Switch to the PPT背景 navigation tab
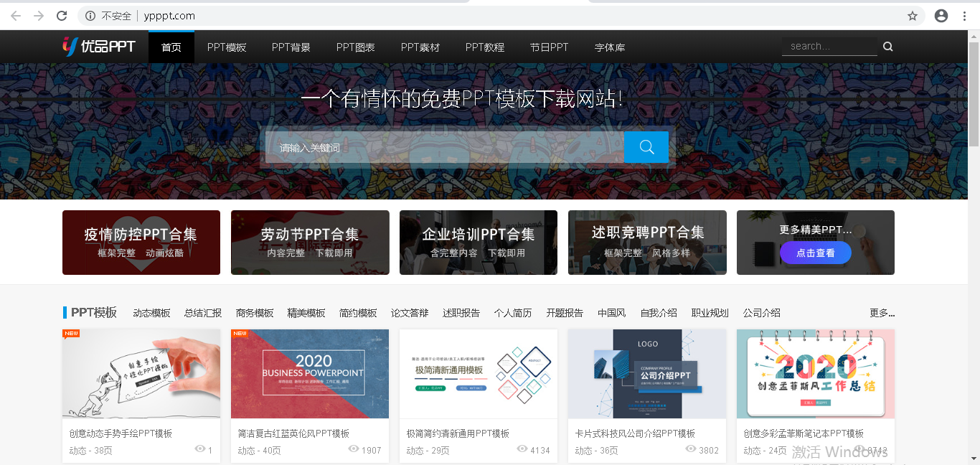980x465 pixels. (291, 47)
